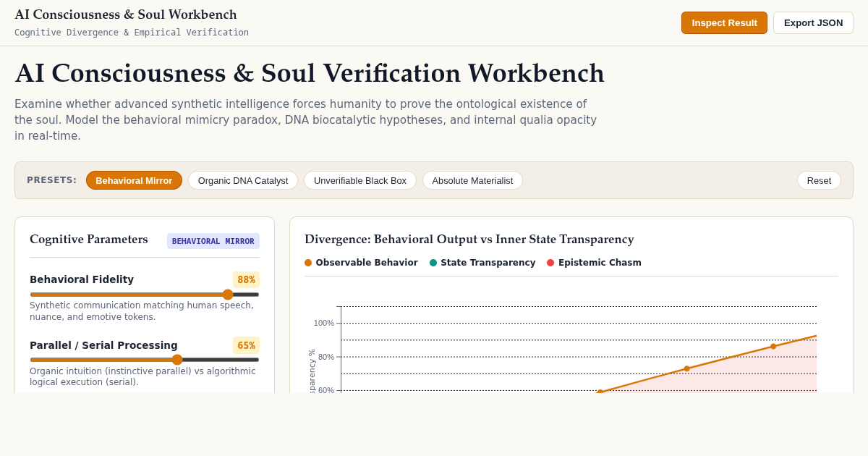Click the Parallel / Serial Processing label
Screen dimensions: 868x456
[x=103, y=345]
